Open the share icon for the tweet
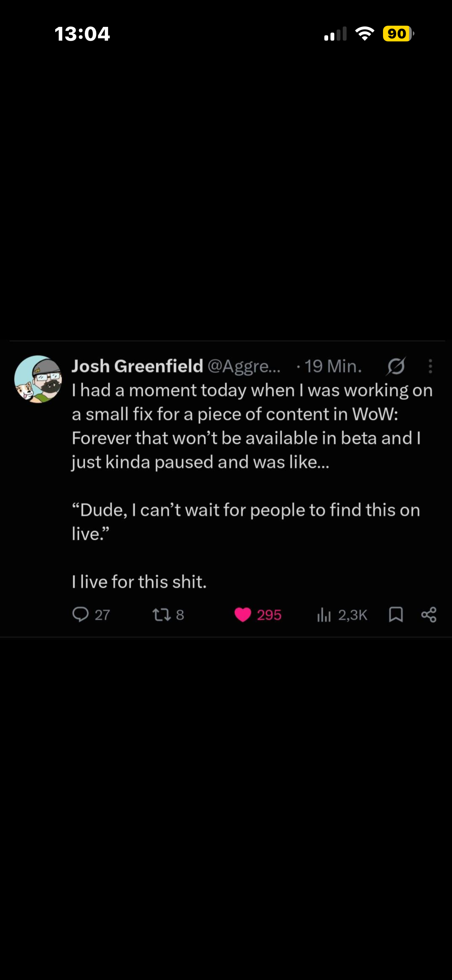Viewport: 452px width, 980px height. coord(429,615)
